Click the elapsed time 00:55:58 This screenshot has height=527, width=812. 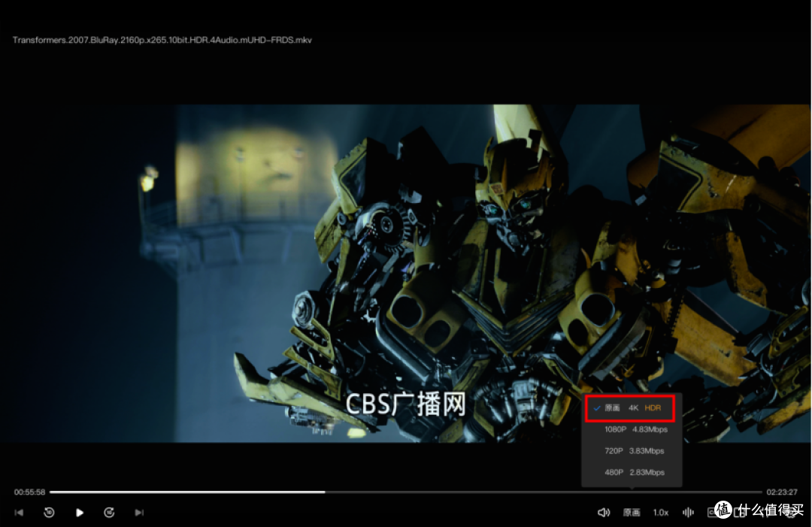29,492
